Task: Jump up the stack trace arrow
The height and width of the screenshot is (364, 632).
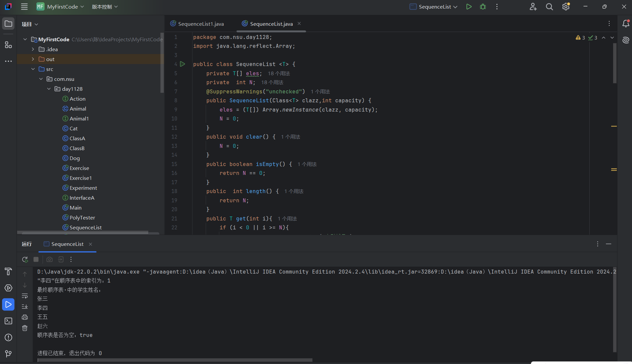Action: [x=25, y=274]
